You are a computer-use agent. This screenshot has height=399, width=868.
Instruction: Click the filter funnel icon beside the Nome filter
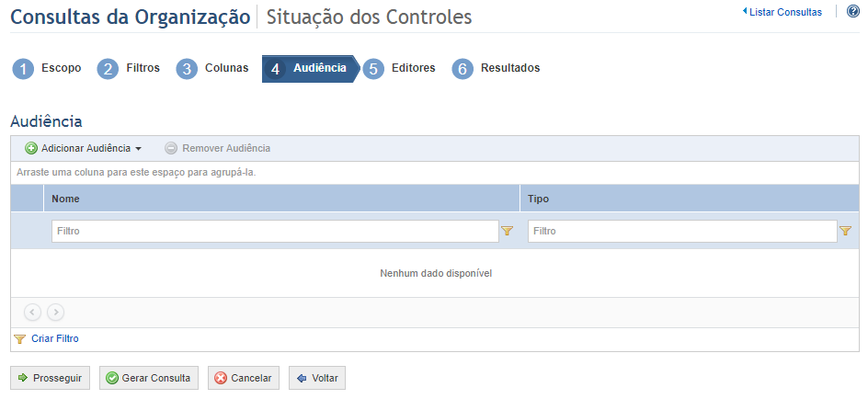click(507, 231)
